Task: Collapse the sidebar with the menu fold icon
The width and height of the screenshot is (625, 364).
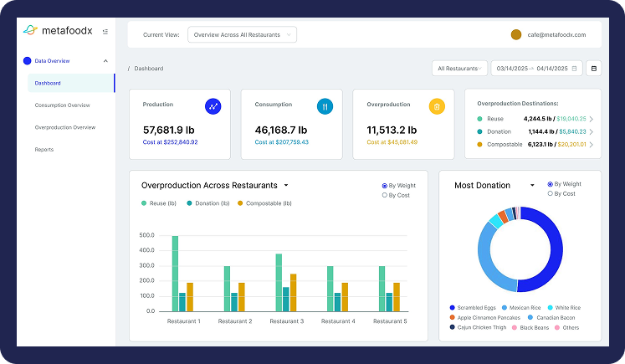Action: point(105,32)
